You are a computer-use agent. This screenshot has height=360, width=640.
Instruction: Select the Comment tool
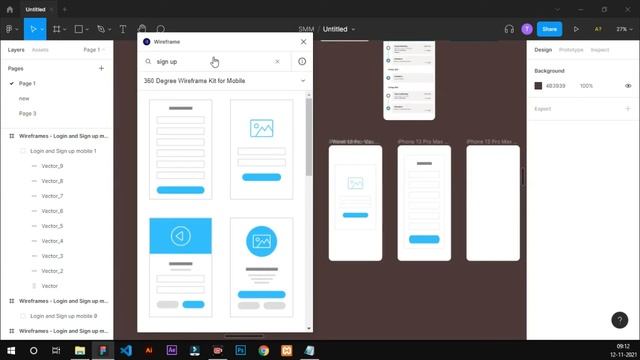(x=161, y=29)
